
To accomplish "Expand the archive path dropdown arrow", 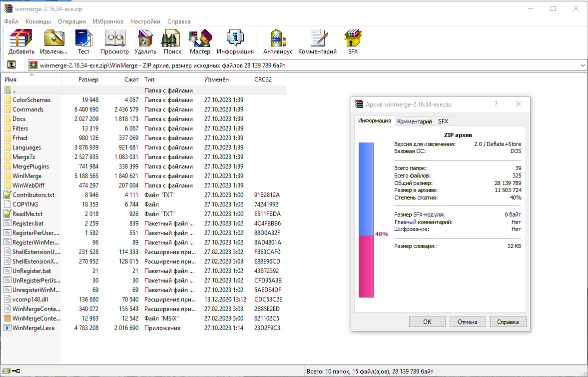I will coord(583,65).
